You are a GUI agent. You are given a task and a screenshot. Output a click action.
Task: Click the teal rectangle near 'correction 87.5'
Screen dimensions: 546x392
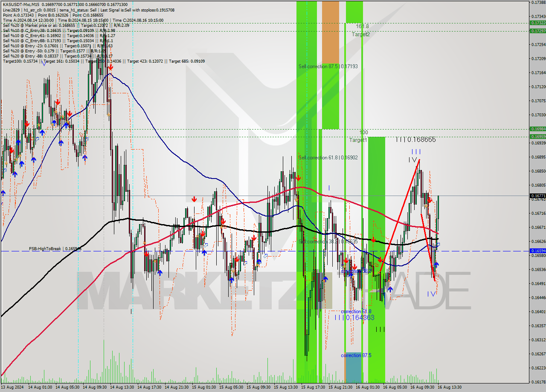353,367
